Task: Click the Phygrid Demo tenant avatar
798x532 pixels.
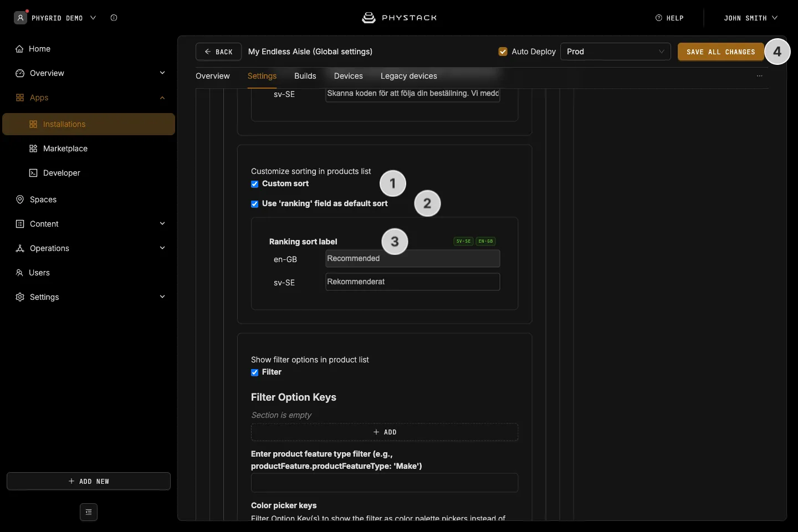Action: coord(21,18)
